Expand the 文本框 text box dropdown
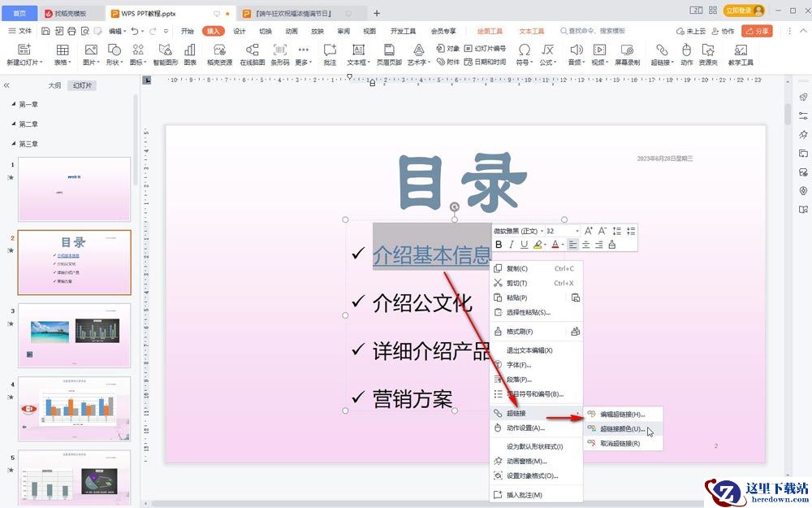This screenshot has height=508, width=812. point(369,63)
